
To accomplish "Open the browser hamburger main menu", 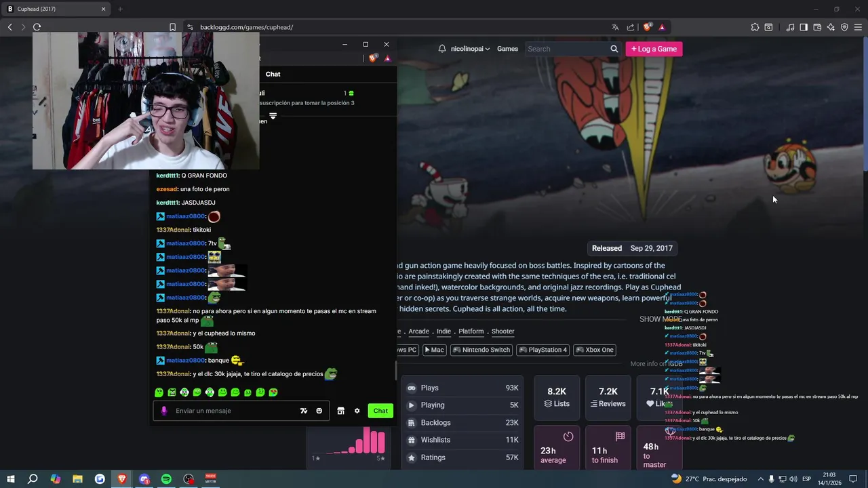I will (x=858, y=27).
